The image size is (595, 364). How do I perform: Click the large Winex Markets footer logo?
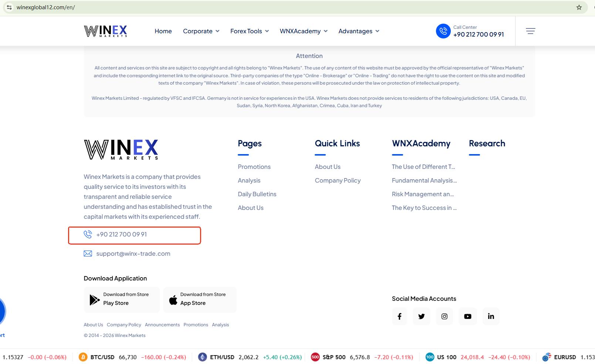coord(121,150)
